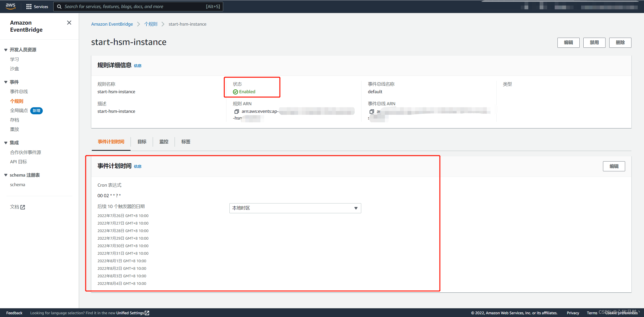Click 编辑 in the 事件计划时间 panel
The image size is (644, 317).
(614, 166)
